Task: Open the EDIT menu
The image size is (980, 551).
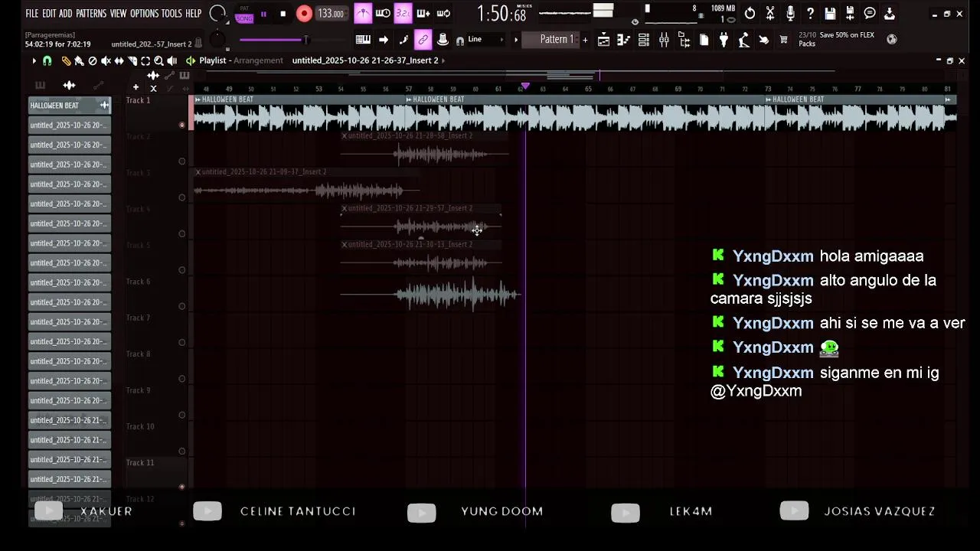Action: click(49, 14)
